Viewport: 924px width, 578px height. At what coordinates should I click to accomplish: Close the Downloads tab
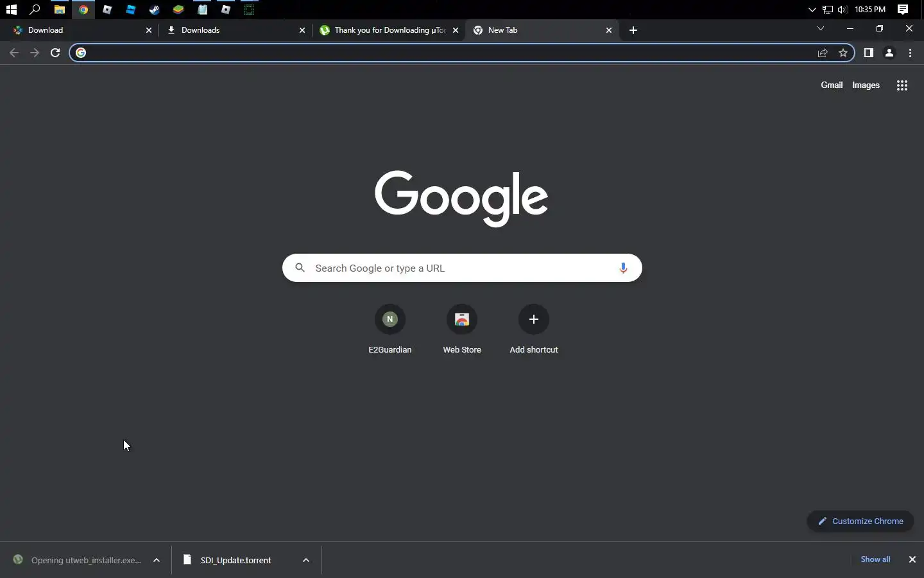[x=302, y=30]
